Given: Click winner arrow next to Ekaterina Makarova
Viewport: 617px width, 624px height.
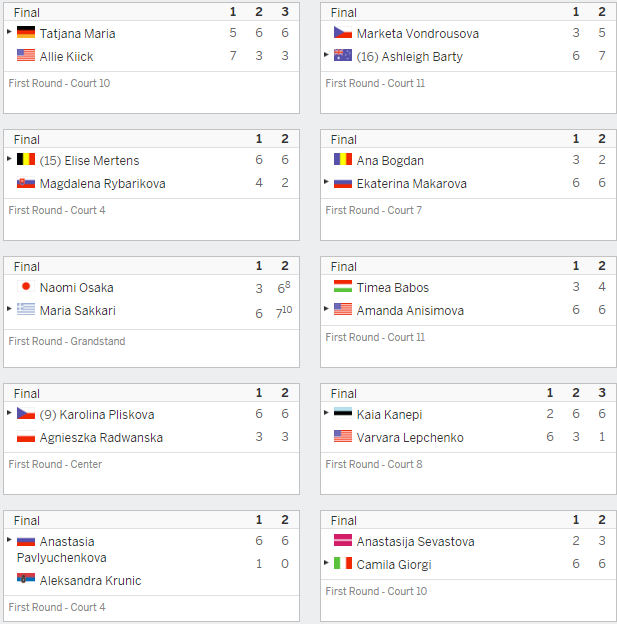Looking at the screenshot, I should point(326,182).
